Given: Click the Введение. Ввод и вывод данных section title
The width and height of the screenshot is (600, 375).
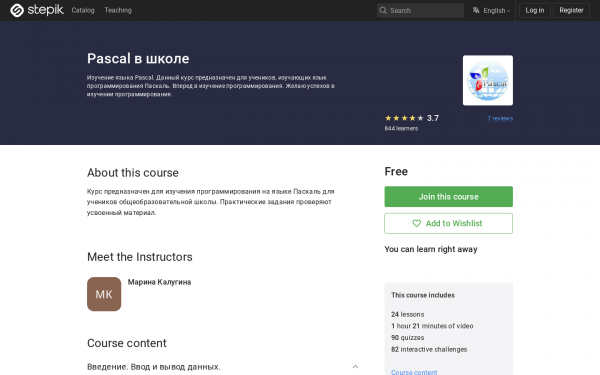Looking at the screenshot, I should pyautogui.click(x=154, y=367).
